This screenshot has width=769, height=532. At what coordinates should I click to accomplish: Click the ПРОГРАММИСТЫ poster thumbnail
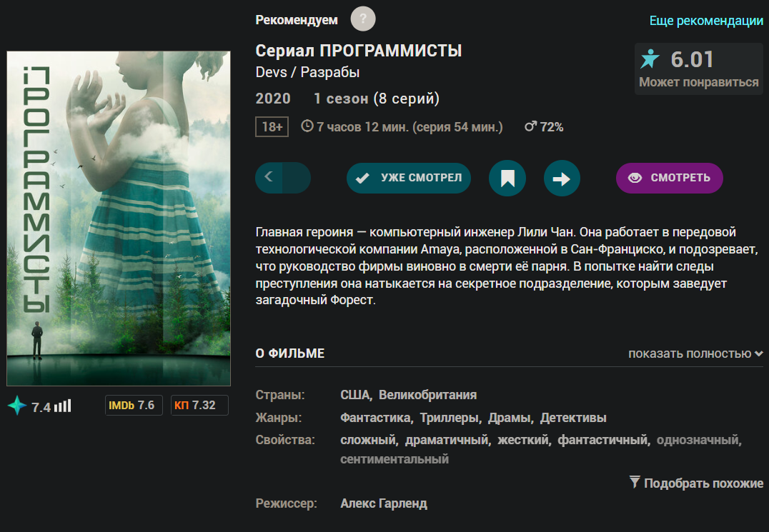[119, 219]
